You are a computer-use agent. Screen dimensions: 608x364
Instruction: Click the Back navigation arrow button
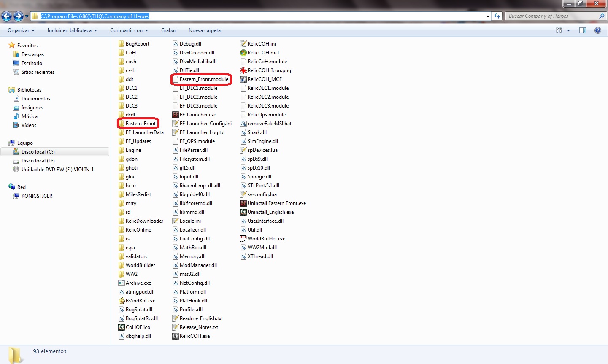tap(6, 16)
